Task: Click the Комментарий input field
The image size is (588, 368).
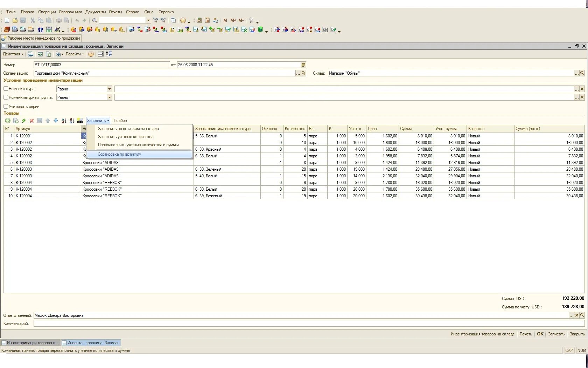Action: click(309, 323)
